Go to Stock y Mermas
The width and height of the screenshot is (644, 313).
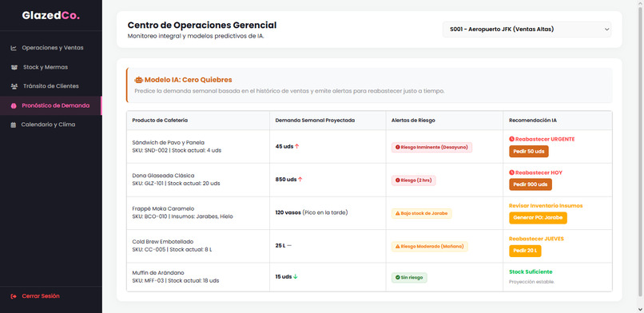click(x=51, y=67)
